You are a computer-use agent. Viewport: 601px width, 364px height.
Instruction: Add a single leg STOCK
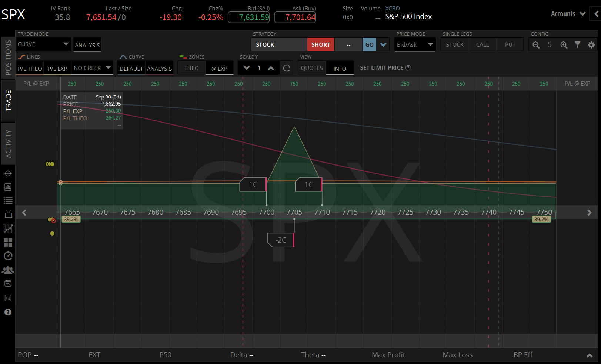click(x=455, y=44)
